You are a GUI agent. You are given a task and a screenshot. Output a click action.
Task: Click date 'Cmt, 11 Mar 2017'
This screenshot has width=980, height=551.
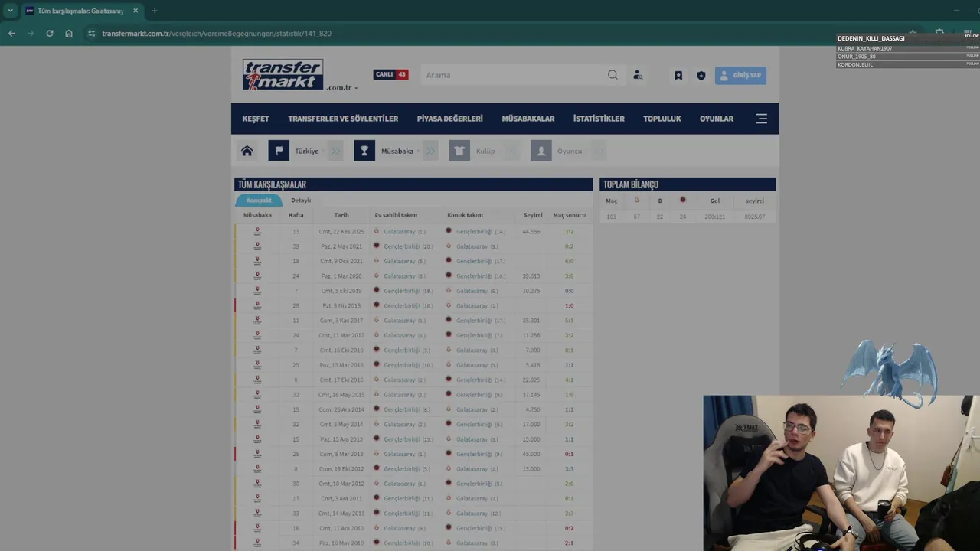[341, 335]
